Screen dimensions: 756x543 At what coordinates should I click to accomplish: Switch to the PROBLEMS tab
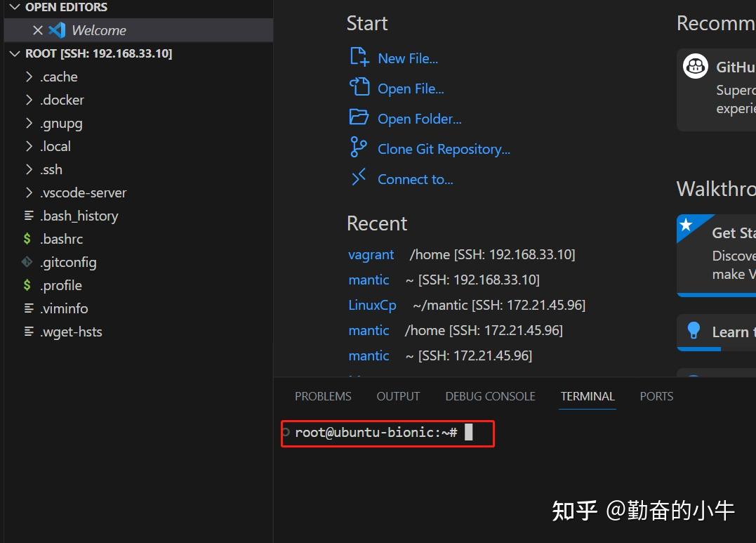[323, 396]
